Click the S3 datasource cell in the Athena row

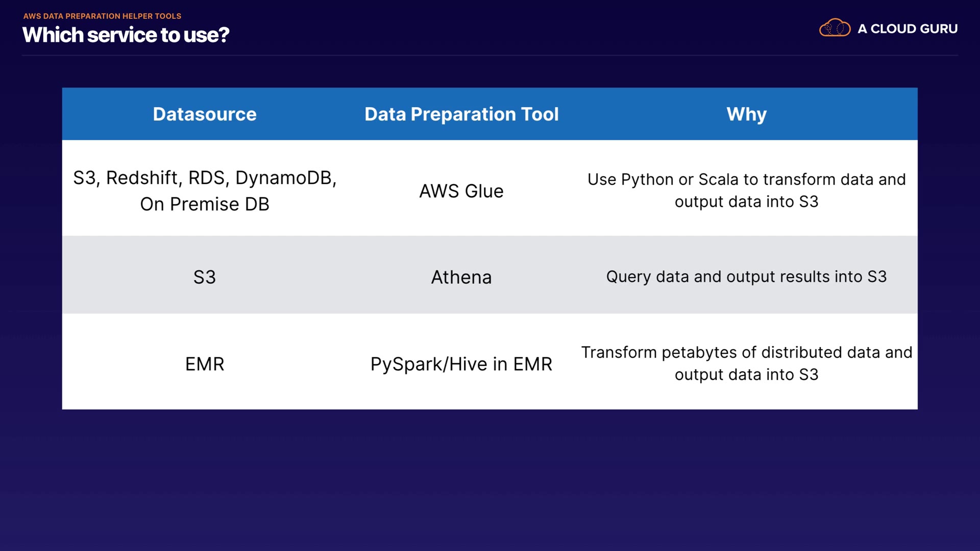point(205,278)
